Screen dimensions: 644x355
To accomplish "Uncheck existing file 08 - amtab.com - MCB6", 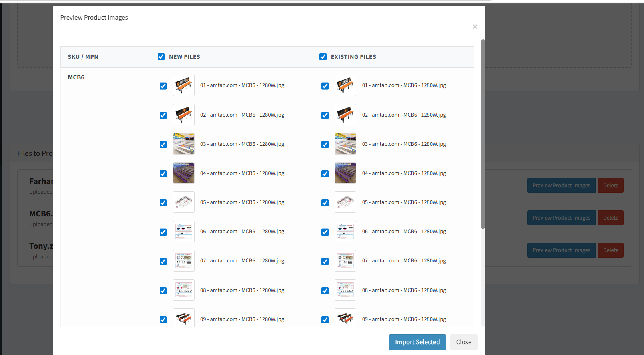I will 325,291.
